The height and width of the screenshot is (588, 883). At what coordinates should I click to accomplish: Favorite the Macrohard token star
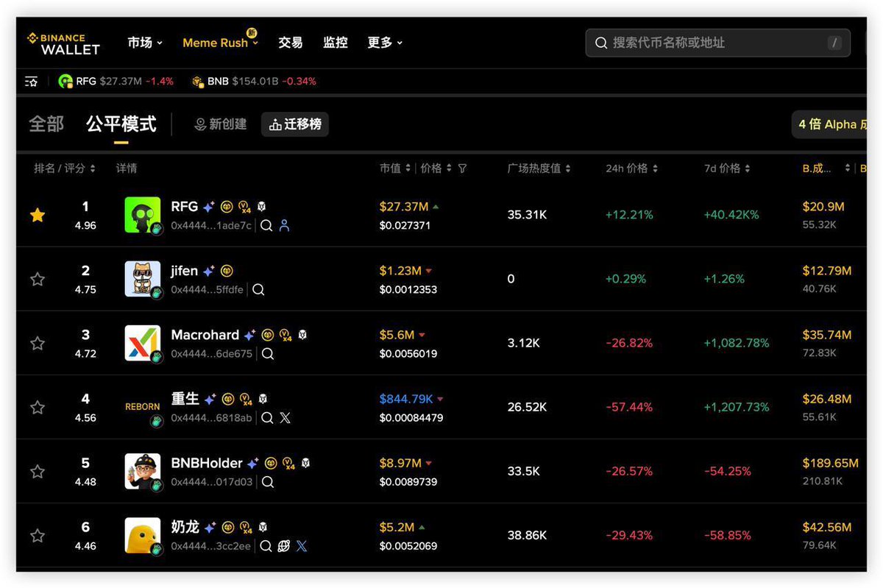click(x=38, y=343)
